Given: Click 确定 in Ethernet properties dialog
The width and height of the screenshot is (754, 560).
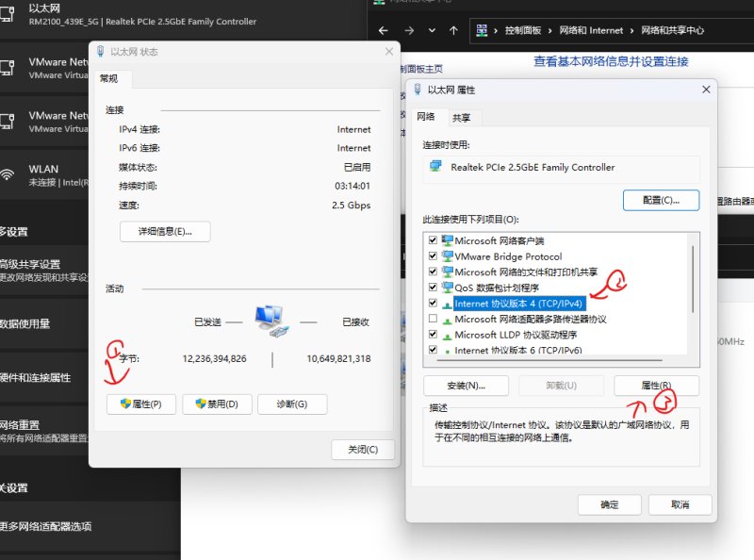Looking at the screenshot, I should click(609, 504).
